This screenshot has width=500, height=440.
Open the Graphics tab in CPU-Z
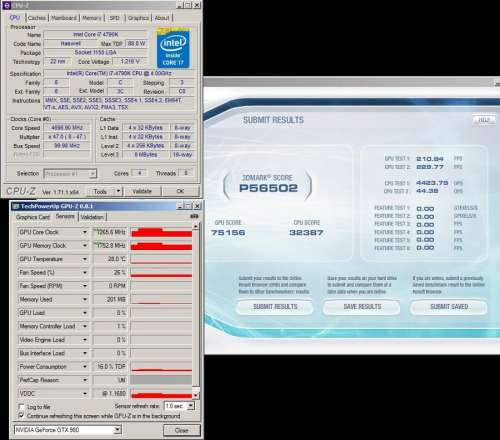point(138,18)
